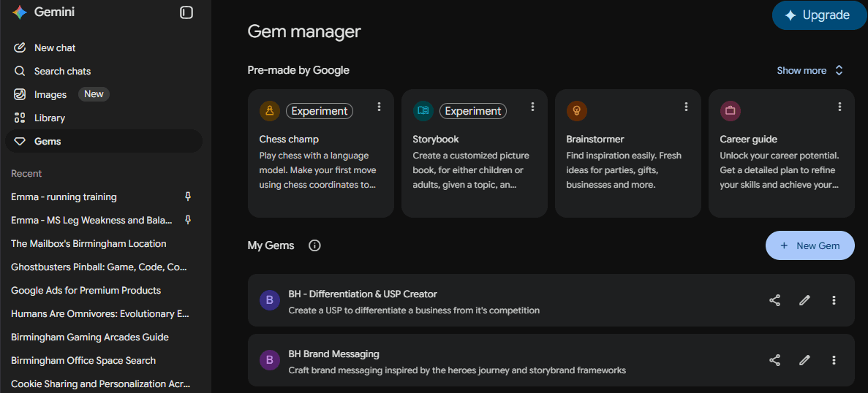
Task: Click the Gemini sparkle logo
Action: point(20,12)
